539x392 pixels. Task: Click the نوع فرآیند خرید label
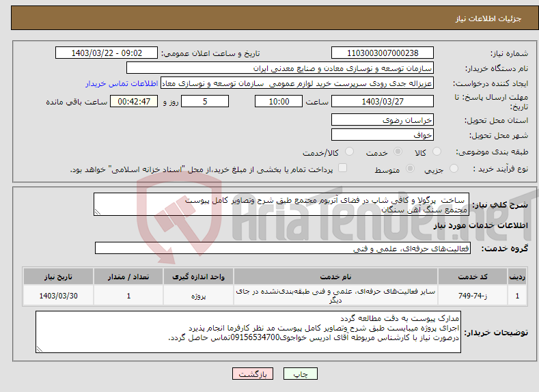[501, 169]
